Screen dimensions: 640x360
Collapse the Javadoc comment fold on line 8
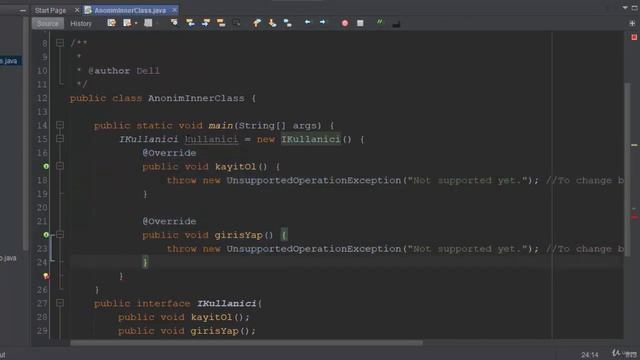[x=60, y=43]
